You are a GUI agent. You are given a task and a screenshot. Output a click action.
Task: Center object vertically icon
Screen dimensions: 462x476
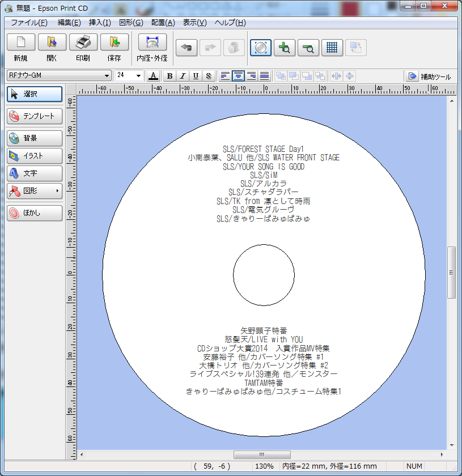[350, 75]
